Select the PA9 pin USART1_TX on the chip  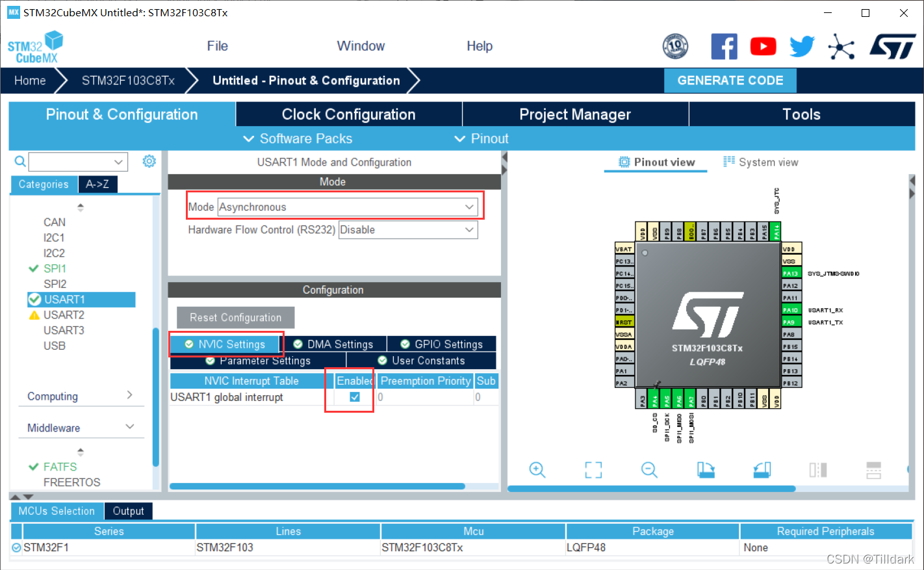[x=791, y=322]
